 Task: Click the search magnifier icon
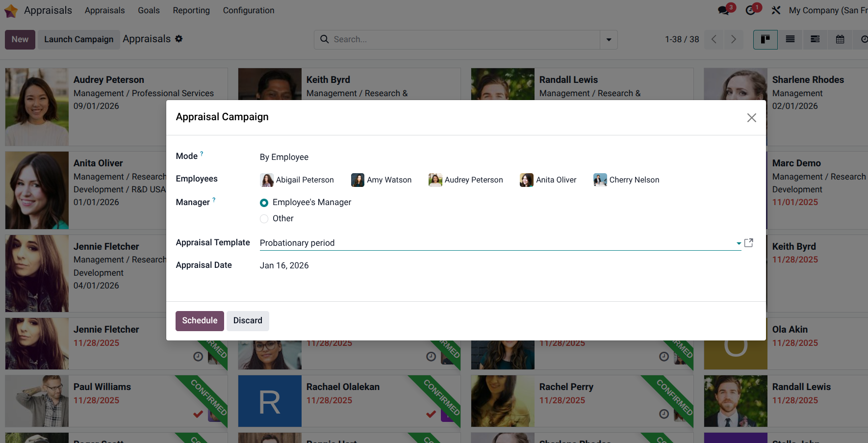click(x=324, y=39)
